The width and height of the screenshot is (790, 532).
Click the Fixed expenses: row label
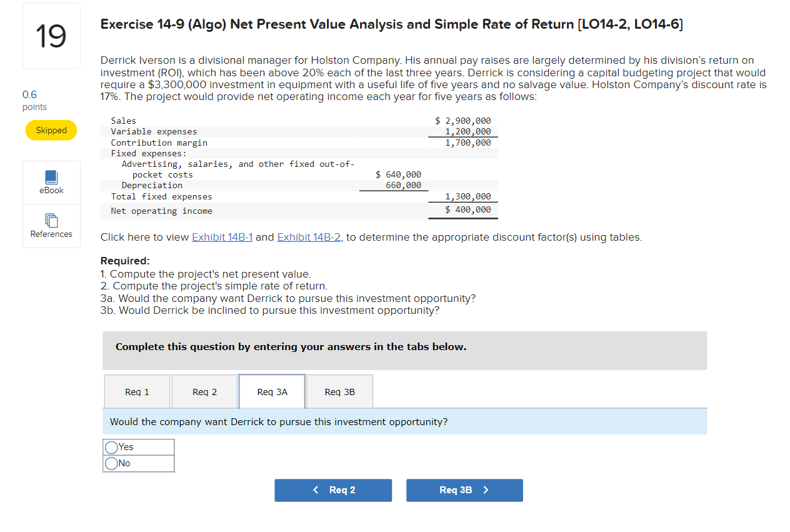(x=149, y=153)
